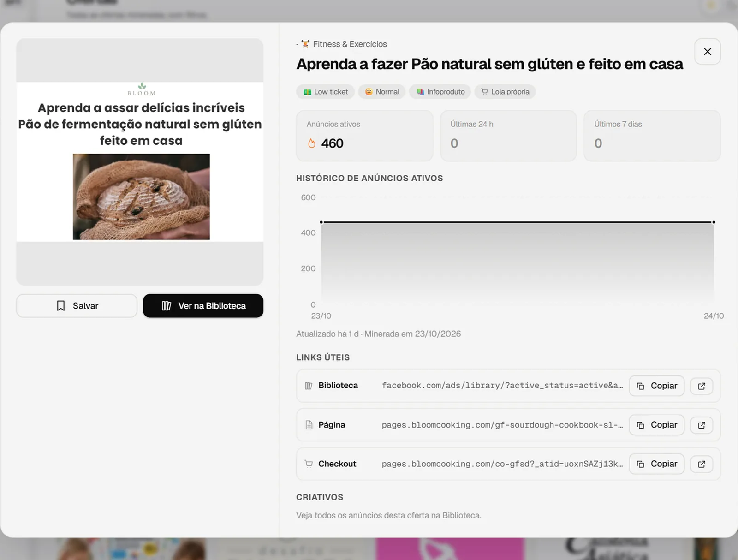This screenshot has height=560, width=738.
Task: Click the offer title heading
Action: (489, 64)
